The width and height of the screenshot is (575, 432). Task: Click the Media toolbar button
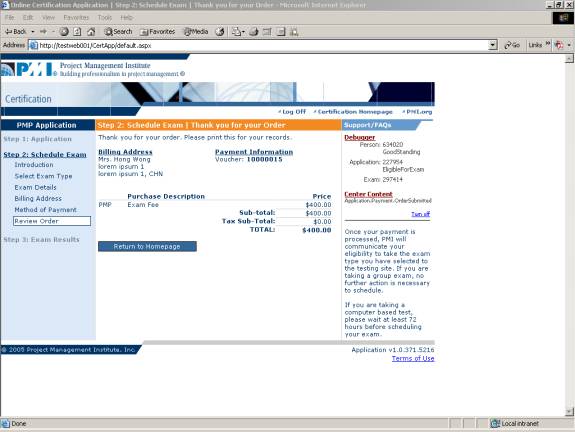click(x=196, y=32)
